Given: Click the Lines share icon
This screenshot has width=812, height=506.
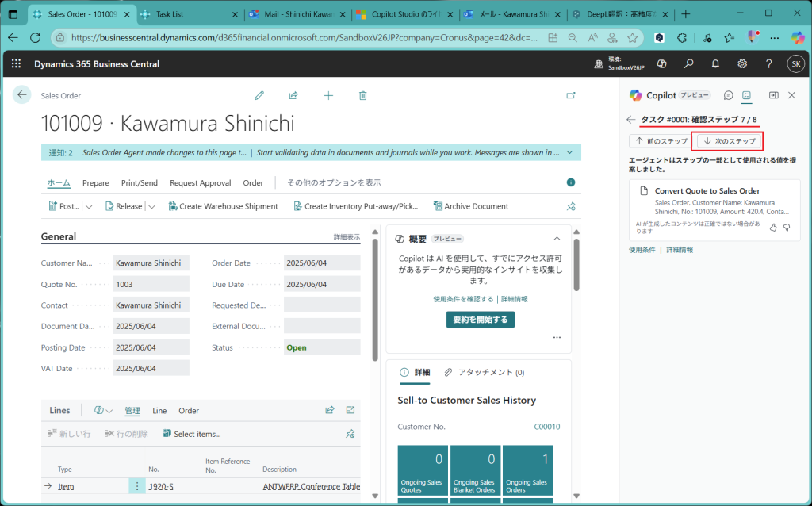Looking at the screenshot, I should (329, 410).
